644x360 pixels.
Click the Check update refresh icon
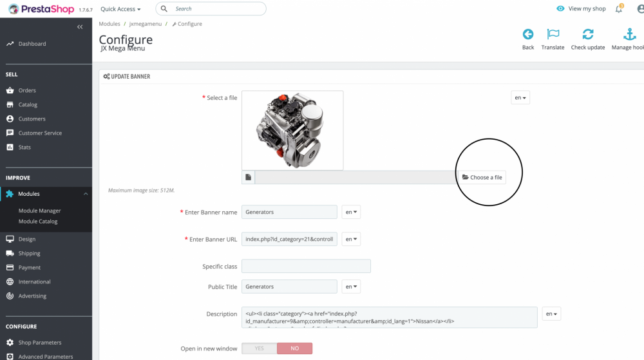coord(587,35)
